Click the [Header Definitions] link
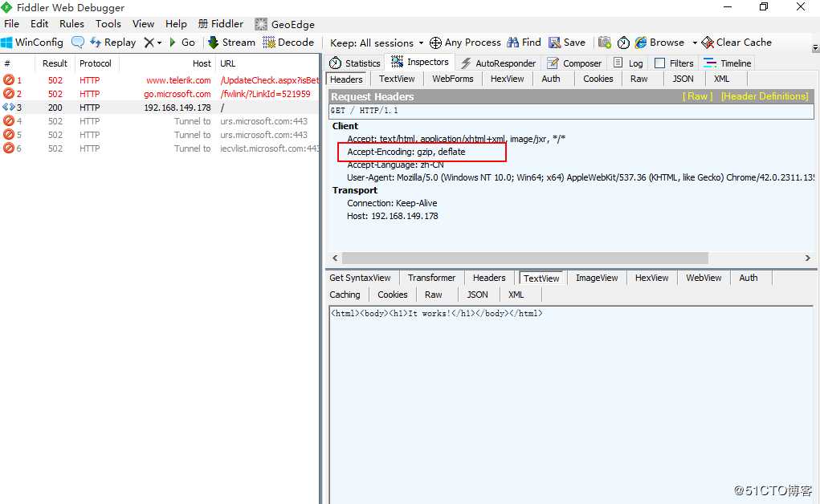 click(765, 96)
